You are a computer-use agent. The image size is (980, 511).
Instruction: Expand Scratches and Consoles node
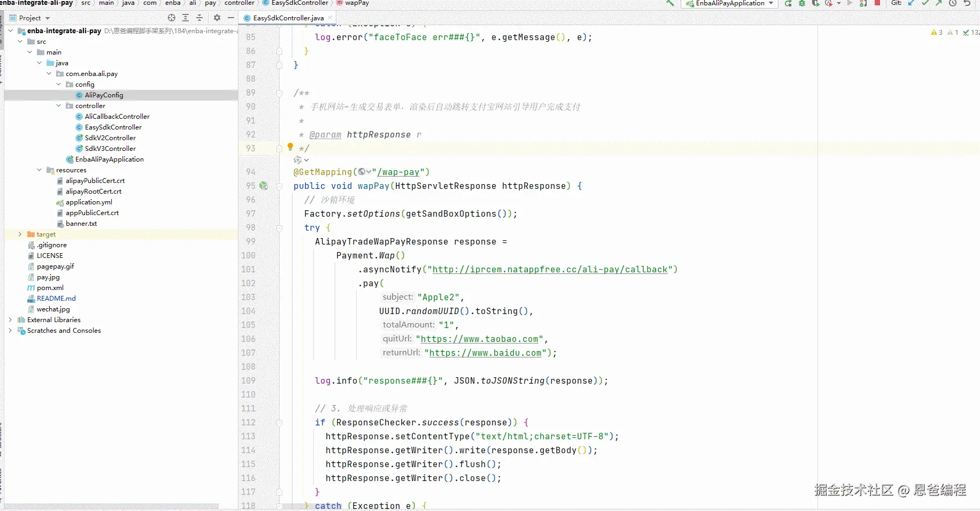coord(11,330)
